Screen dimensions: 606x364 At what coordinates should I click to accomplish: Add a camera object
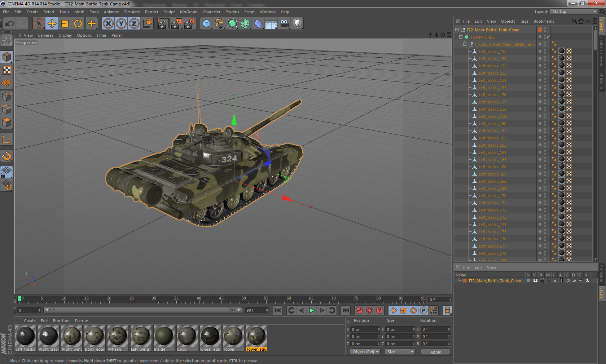[x=285, y=24]
